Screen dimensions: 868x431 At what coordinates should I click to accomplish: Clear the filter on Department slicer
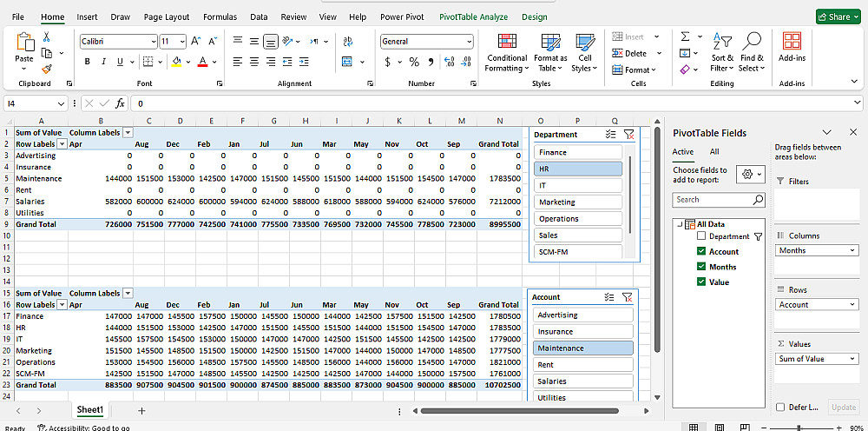(x=629, y=135)
